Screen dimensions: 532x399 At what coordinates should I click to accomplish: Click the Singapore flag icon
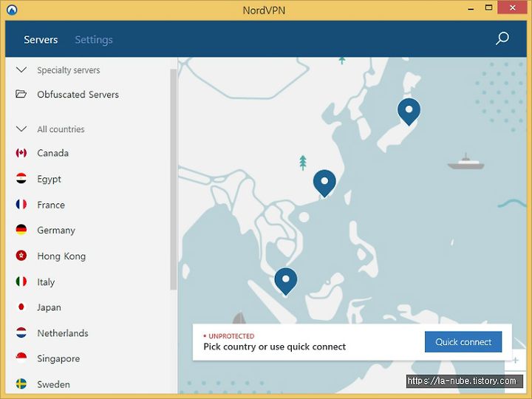coord(21,358)
